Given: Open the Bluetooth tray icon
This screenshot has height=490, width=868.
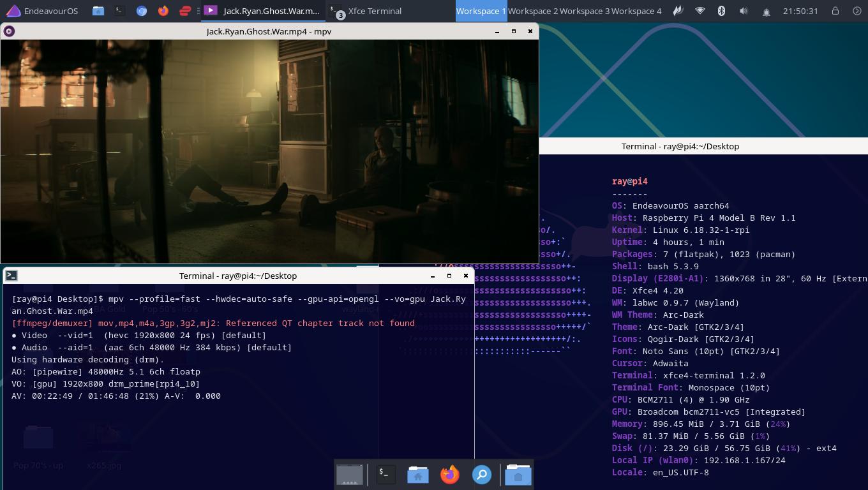Looking at the screenshot, I should pyautogui.click(x=722, y=11).
